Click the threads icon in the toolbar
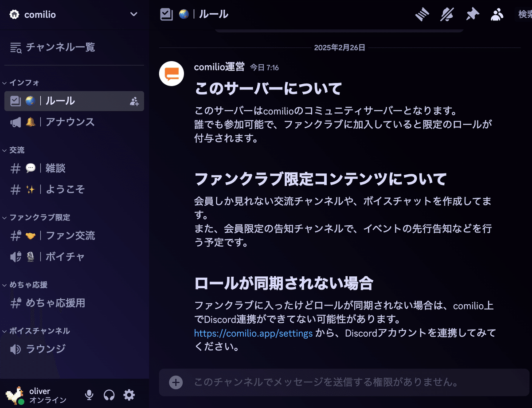532x408 pixels. [422, 14]
